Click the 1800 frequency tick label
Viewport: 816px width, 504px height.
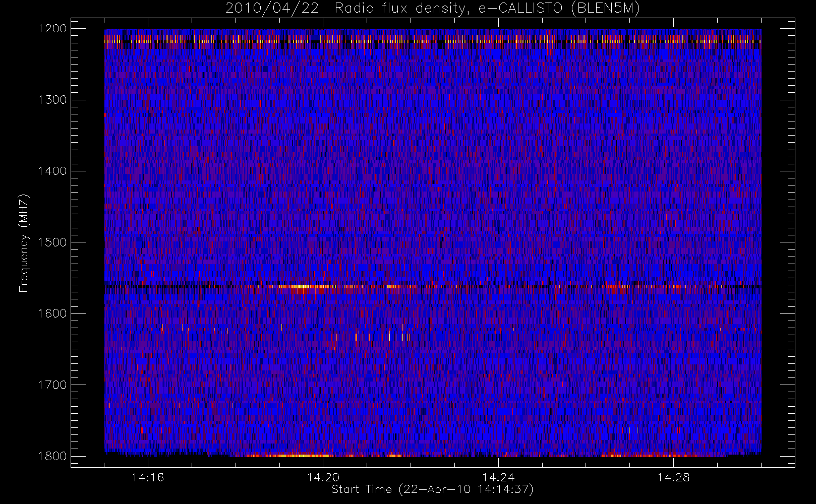pyautogui.click(x=52, y=456)
